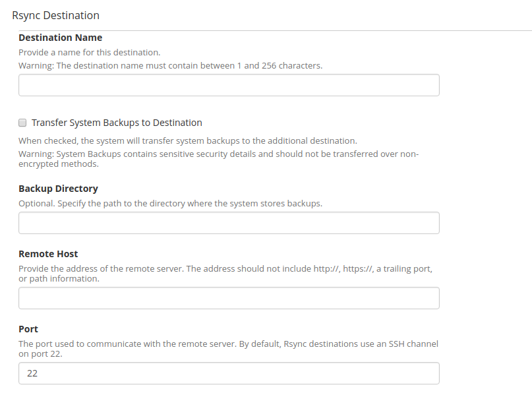The width and height of the screenshot is (532, 395).
Task: Click the Port section heading
Action: [27, 328]
